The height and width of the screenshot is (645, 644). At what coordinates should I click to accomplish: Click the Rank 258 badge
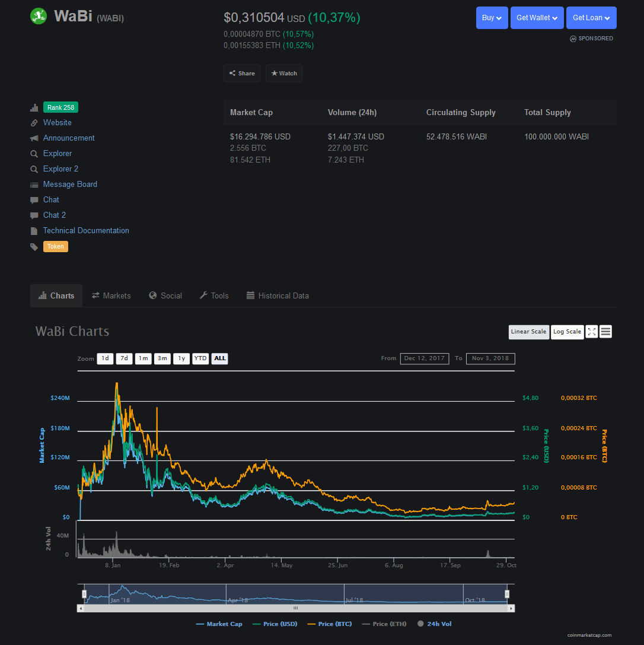pyautogui.click(x=61, y=107)
